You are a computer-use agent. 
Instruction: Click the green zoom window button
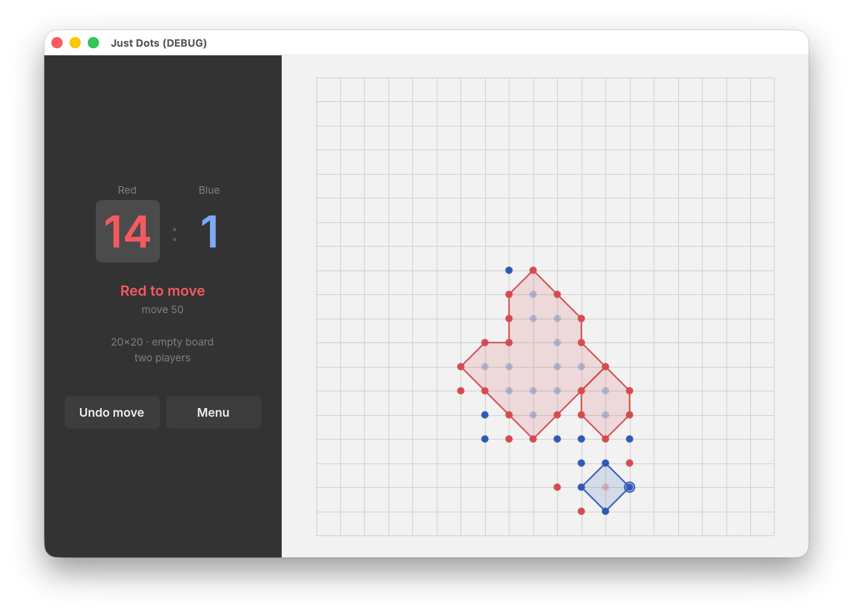coord(93,43)
